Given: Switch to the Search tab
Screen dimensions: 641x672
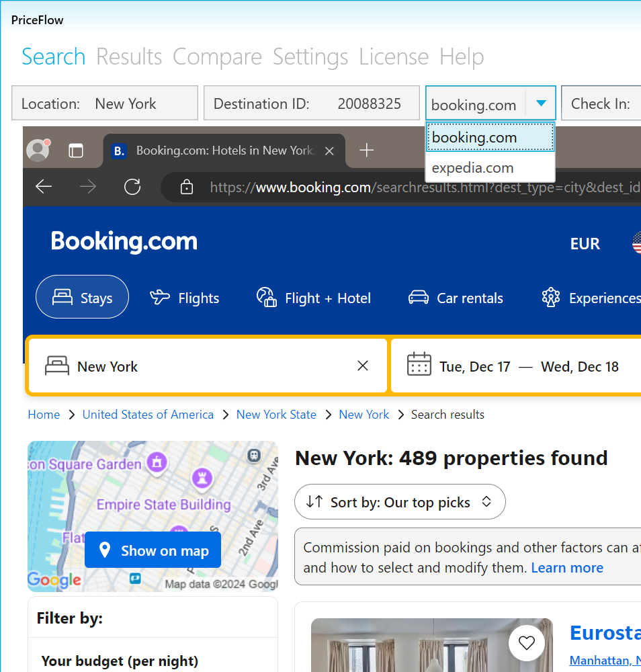Looking at the screenshot, I should 54,56.
